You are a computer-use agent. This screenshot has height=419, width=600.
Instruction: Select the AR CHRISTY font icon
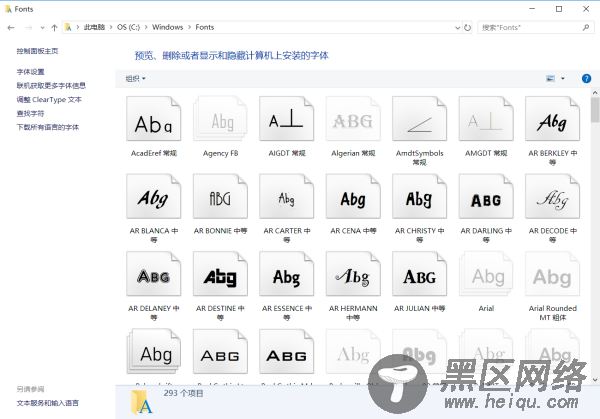[419, 196]
